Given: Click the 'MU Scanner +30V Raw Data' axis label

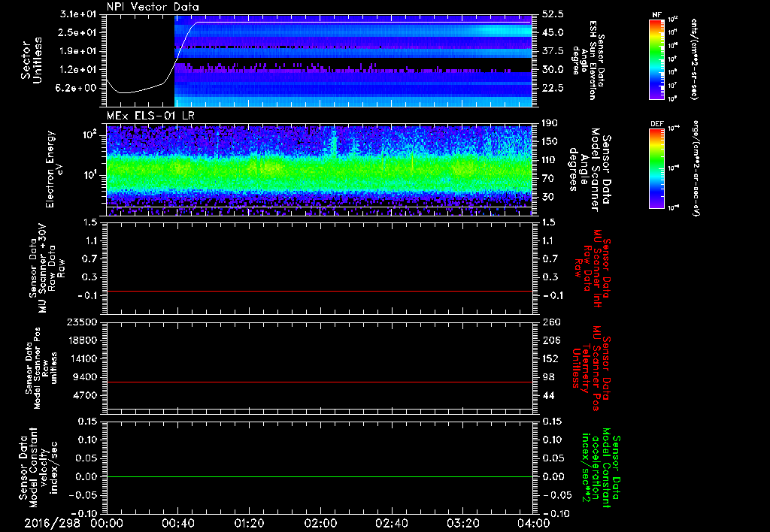Looking at the screenshot, I should pyautogui.click(x=47, y=268).
